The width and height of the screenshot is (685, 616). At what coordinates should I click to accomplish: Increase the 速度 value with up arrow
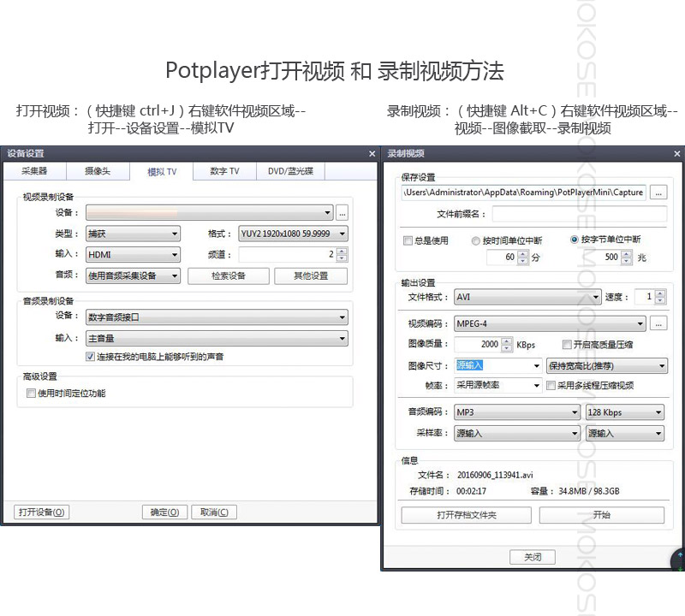pos(660,293)
